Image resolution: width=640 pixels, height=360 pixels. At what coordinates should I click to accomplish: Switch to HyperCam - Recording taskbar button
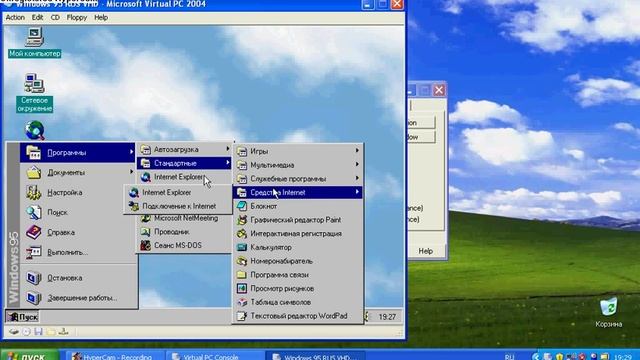point(116,356)
